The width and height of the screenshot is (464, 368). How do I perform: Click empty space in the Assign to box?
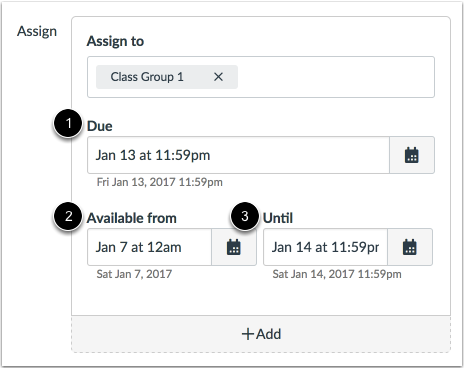click(x=335, y=77)
